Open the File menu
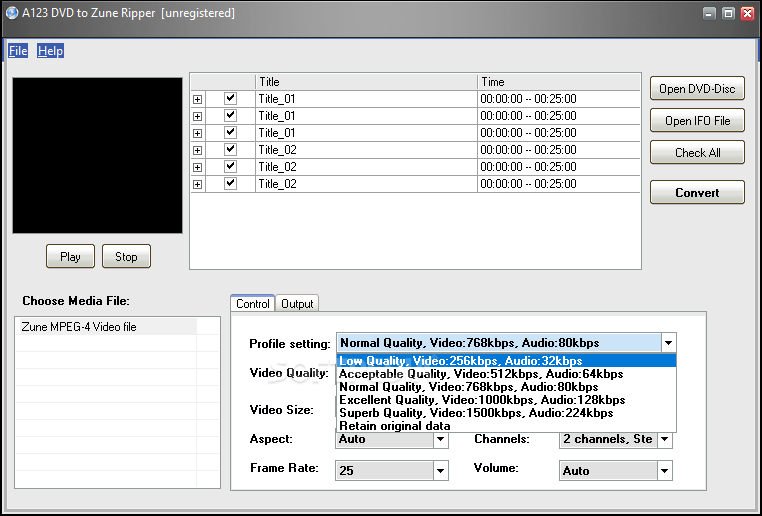The width and height of the screenshot is (762, 516). (18, 51)
